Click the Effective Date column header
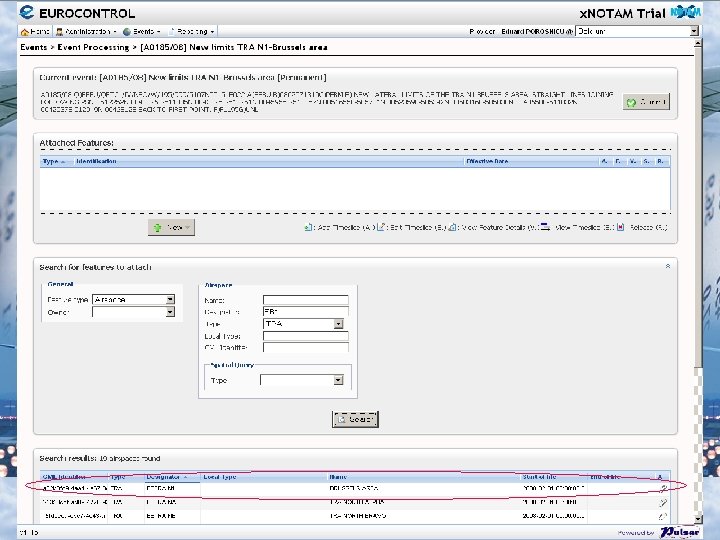Image resolution: width=720 pixels, height=540 pixels. [530, 161]
